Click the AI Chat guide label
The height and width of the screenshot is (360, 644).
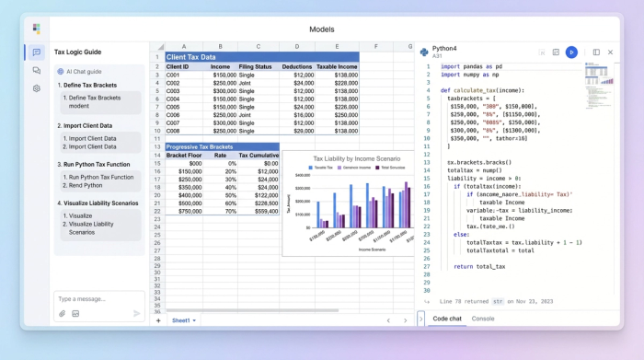[84, 72]
